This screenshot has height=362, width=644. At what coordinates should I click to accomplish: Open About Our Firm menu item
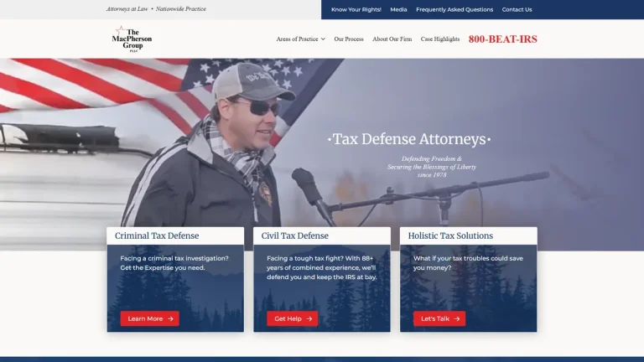tap(392, 39)
